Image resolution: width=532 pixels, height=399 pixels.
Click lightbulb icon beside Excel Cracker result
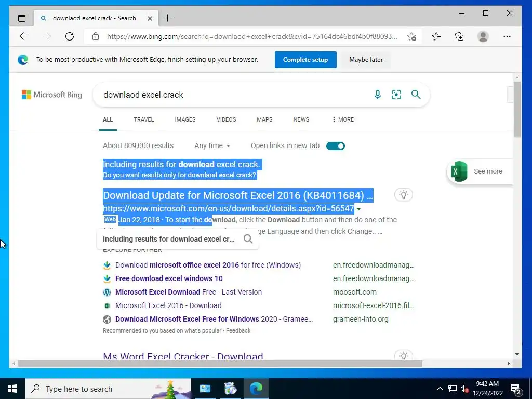(x=403, y=355)
